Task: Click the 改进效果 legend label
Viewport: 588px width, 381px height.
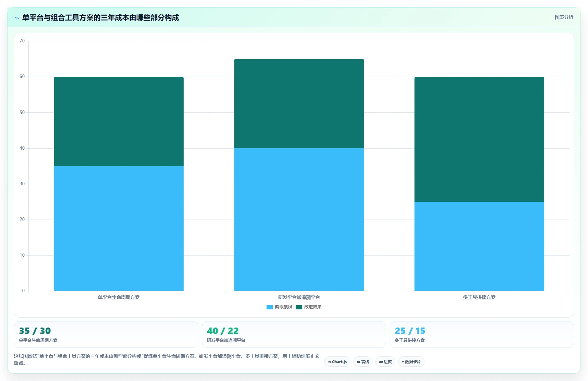Action: coord(313,307)
